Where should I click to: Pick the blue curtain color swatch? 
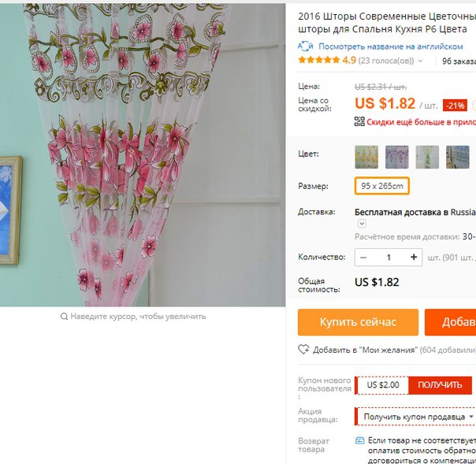point(458,157)
